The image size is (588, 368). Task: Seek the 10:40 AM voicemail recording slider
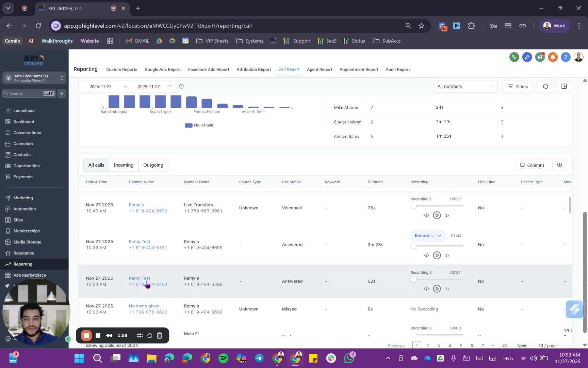click(x=437, y=206)
